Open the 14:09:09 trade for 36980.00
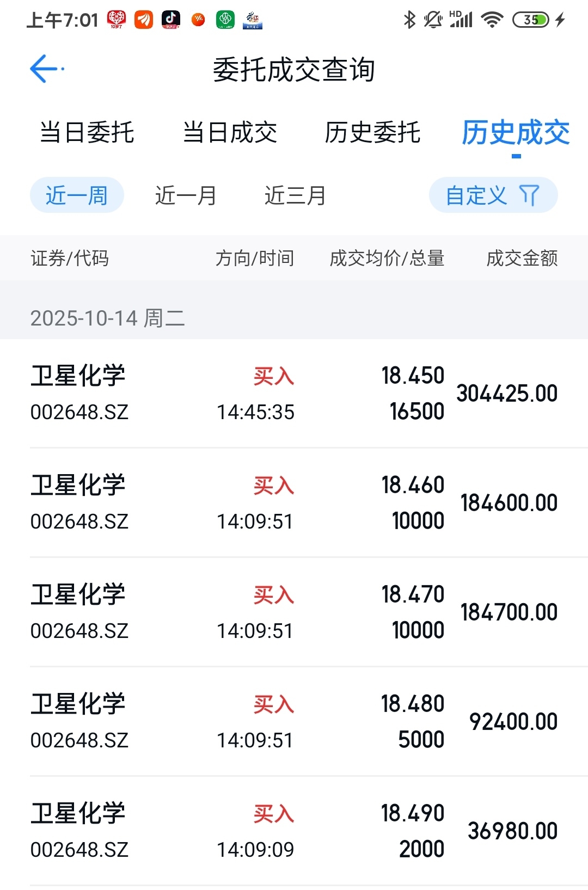The image size is (588, 890). click(x=294, y=831)
